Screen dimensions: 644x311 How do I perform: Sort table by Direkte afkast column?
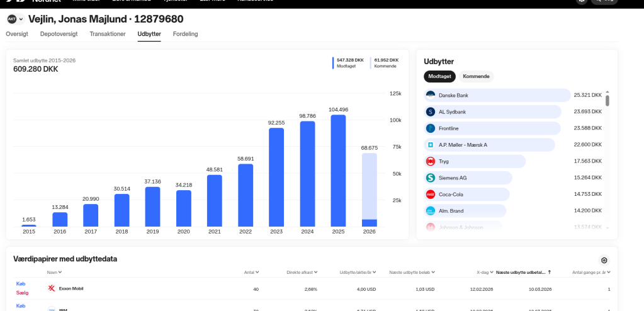tap(302, 272)
